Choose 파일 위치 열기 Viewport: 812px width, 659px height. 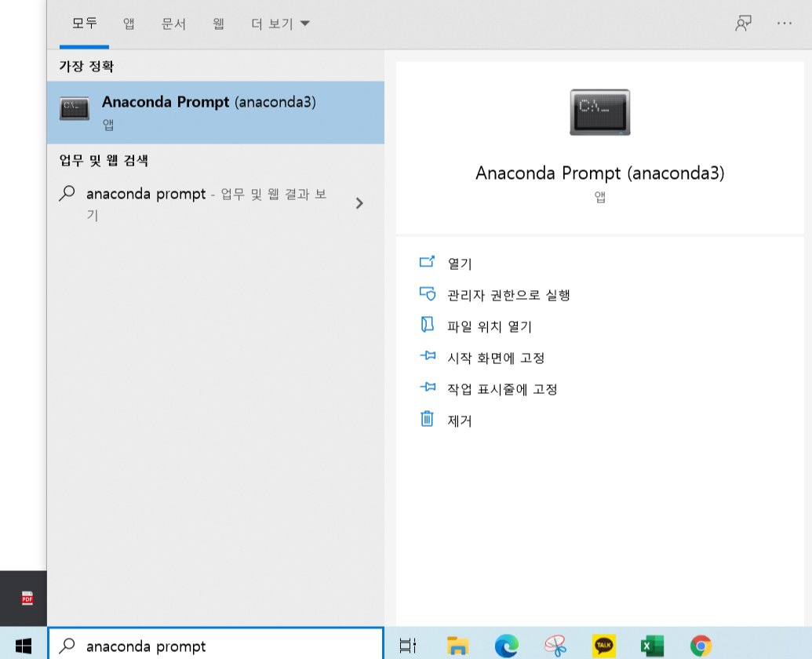490,326
